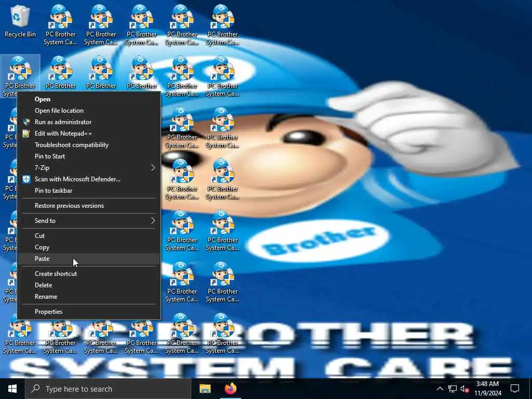Choose Run as administrator
Screen dimensions: 532x399
click(x=88, y=122)
